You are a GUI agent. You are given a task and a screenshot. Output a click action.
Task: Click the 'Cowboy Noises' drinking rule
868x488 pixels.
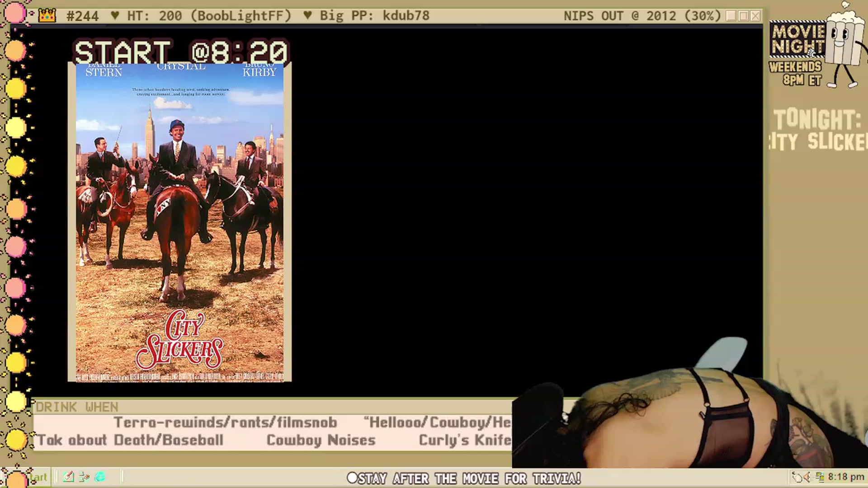point(321,440)
